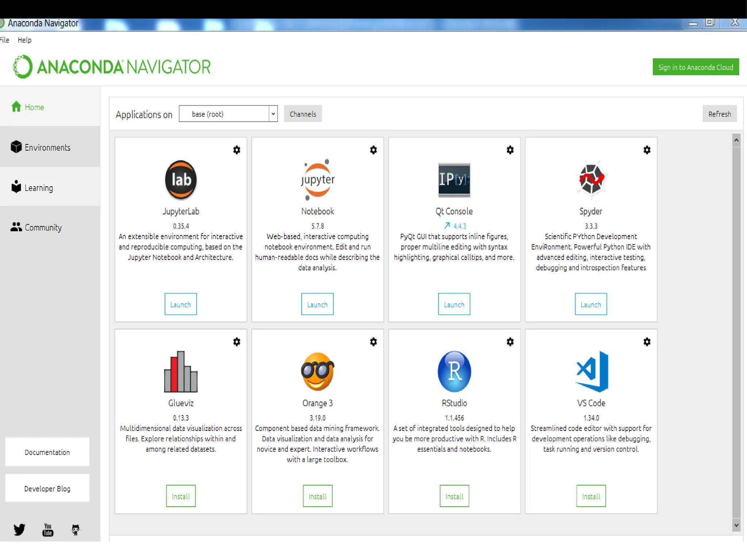This screenshot has width=747, height=560.
Task: Open the Documentation link
Action: click(x=47, y=452)
